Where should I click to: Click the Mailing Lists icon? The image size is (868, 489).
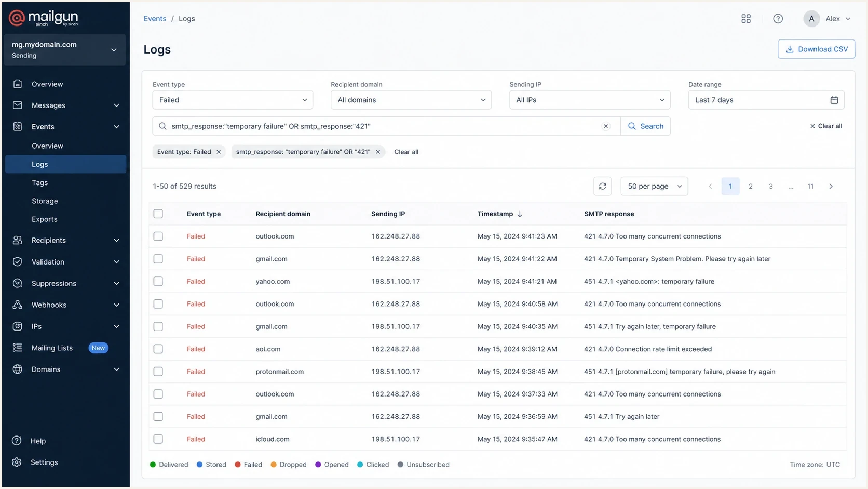[18, 348]
